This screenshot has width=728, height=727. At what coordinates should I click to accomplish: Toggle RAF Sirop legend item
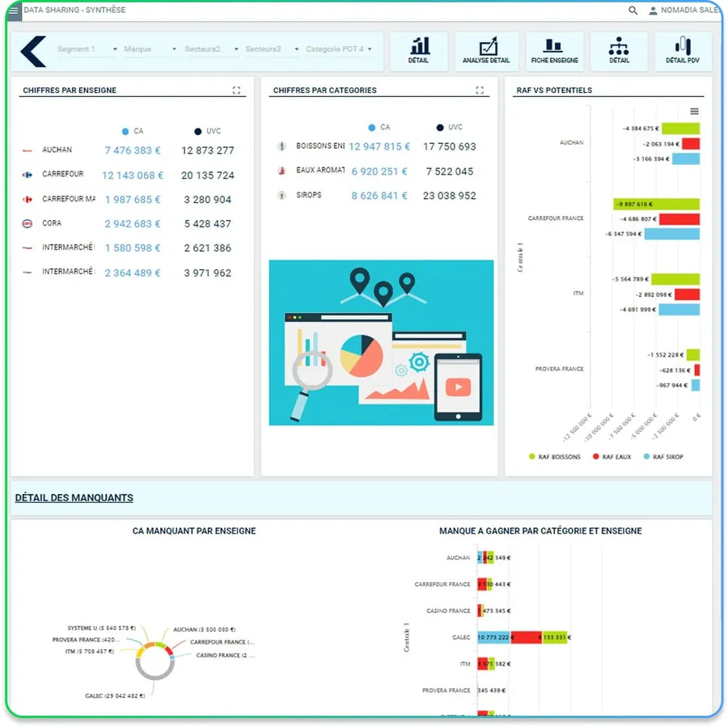click(x=663, y=457)
